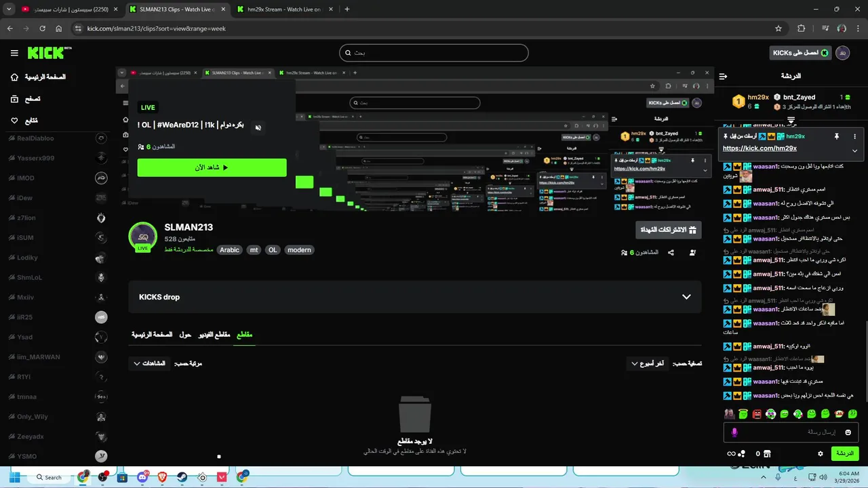Image resolution: width=868 pixels, height=488 pixels.
Task: Click the purple microphone icon in chat input
Action: [x=734, y=432]
